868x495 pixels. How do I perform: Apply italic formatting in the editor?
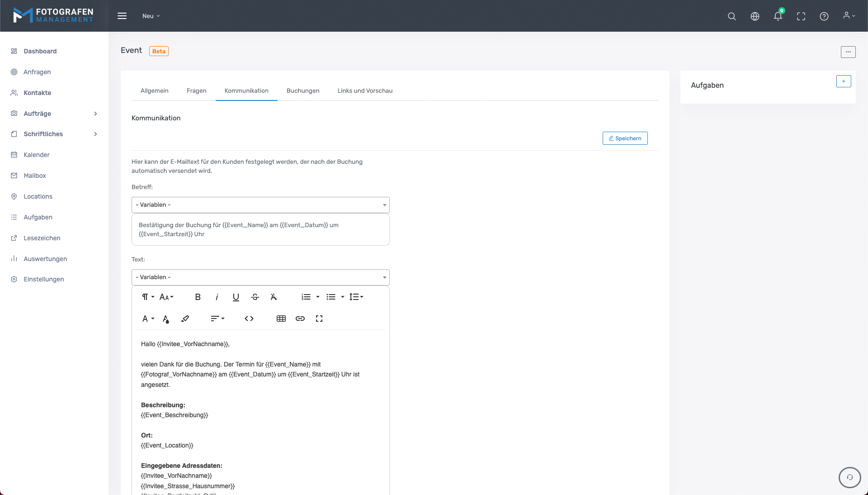[217, 297]
